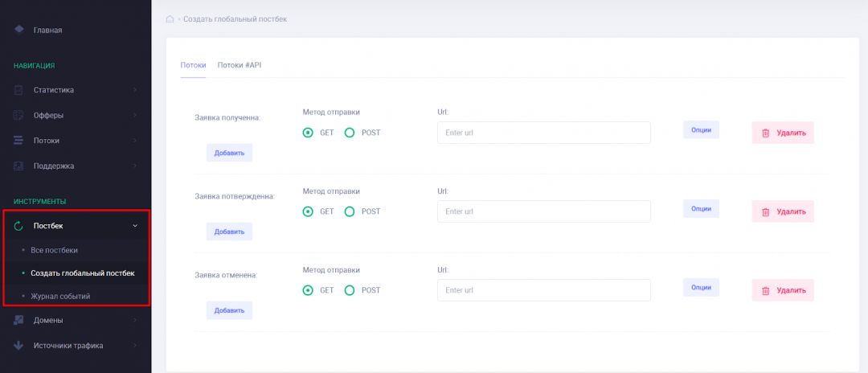Click the Главная diamond icon in sidebar
This screenshot has height=373, width=868.
coord(18,30)
